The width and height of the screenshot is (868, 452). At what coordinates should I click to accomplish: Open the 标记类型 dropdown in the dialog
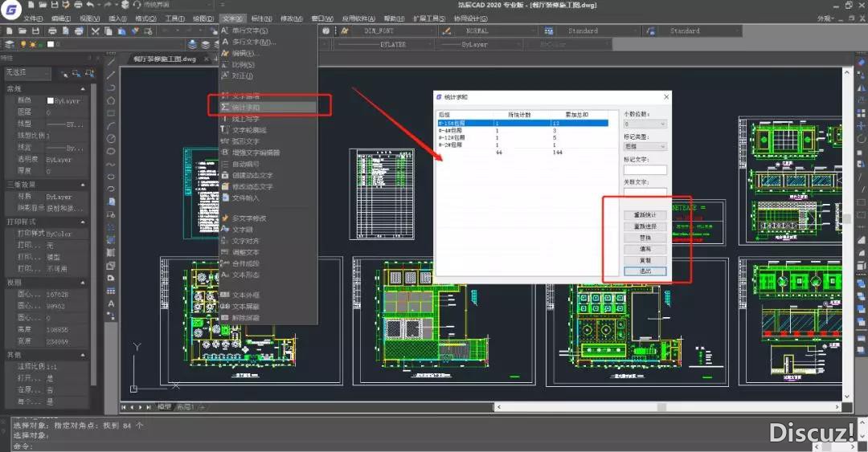(645, 147)
